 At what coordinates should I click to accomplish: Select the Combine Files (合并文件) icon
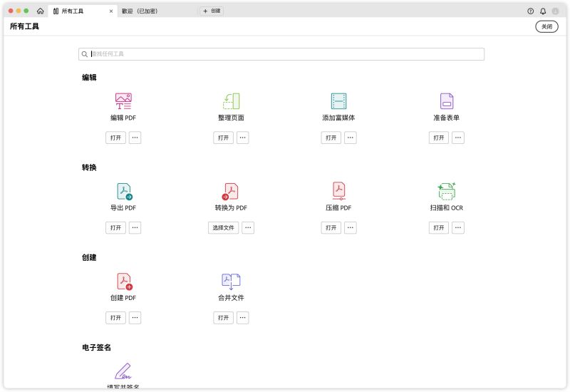(x=231, y=282)
